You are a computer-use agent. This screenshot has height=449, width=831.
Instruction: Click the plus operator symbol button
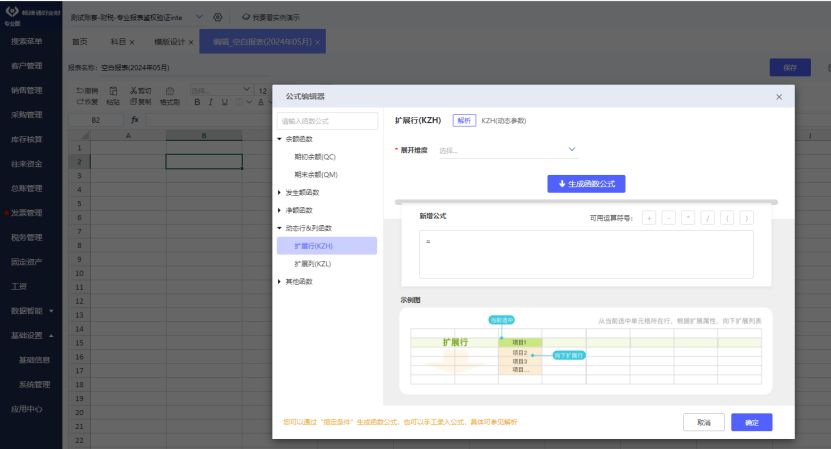(x=650, y=218)
